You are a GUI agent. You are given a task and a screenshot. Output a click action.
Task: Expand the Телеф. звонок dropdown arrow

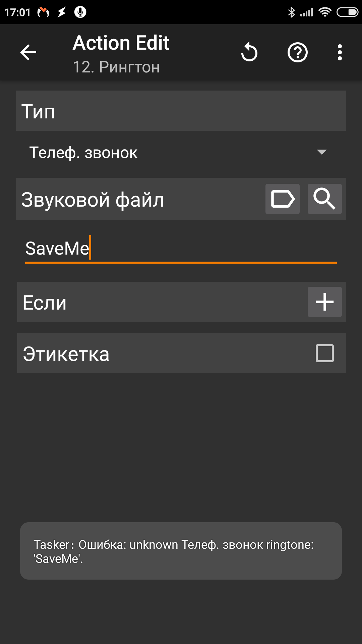point(321,152)
